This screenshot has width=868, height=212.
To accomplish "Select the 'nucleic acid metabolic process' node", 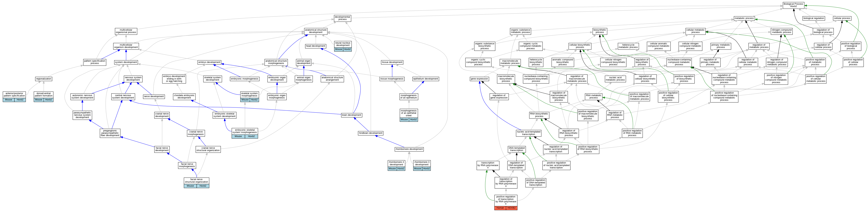I will 615,79.
